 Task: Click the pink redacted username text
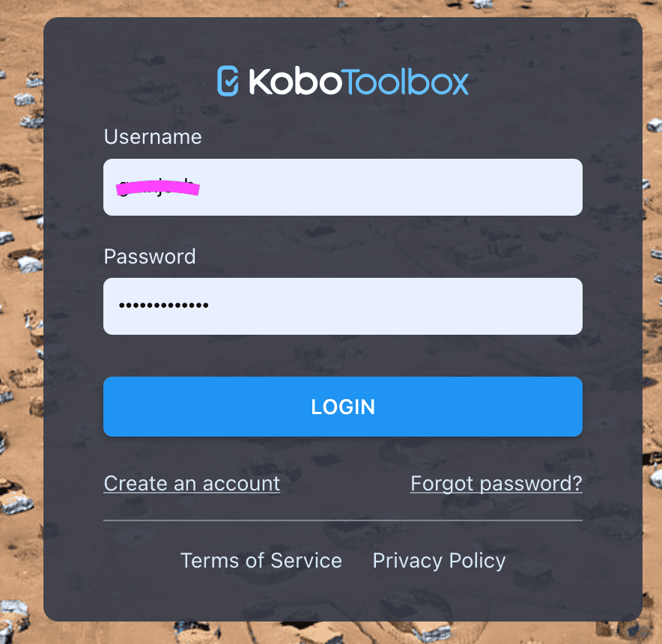(x=157, y=187)
